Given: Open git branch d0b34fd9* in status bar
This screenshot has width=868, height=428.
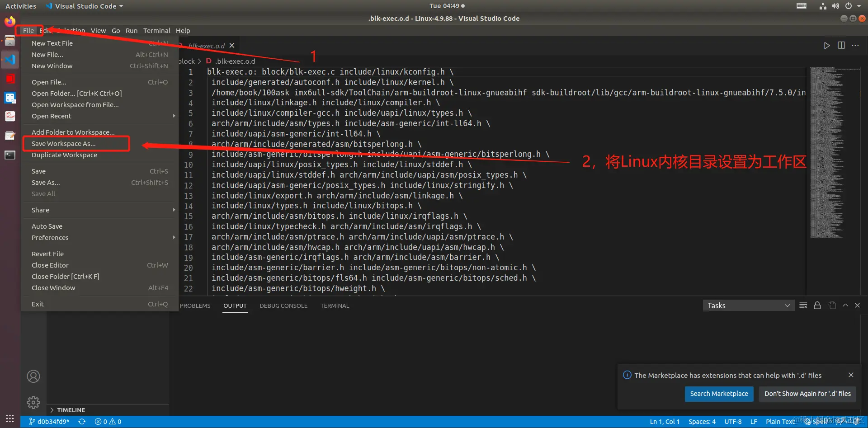Looking at the screenshot, I should (49, 422).
